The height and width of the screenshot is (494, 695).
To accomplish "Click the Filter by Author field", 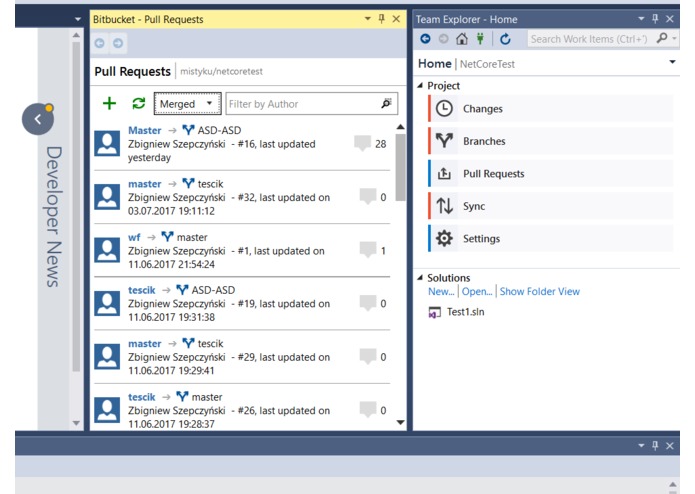I will pos(312,104).
